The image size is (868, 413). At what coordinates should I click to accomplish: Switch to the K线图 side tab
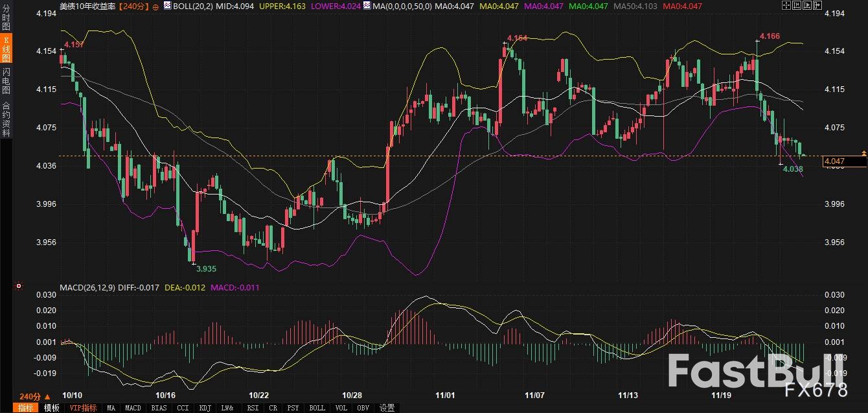click(x=6, y=49)
